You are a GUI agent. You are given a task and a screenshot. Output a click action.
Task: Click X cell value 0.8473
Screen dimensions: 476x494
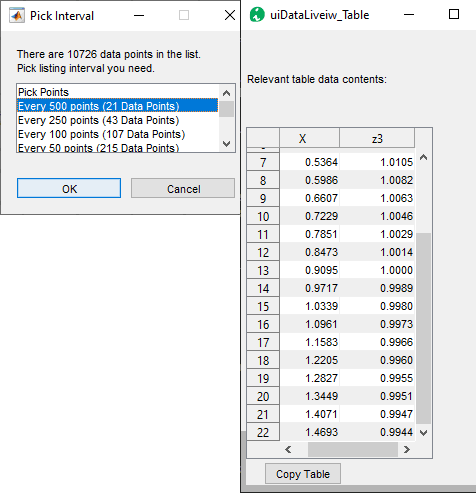[x=309, y=252]
